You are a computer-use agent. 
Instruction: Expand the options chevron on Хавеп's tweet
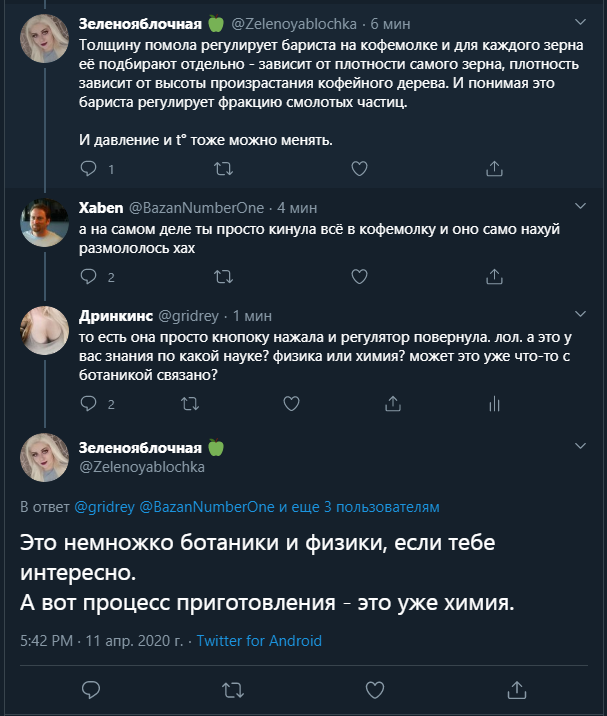[x=582, y=207]
